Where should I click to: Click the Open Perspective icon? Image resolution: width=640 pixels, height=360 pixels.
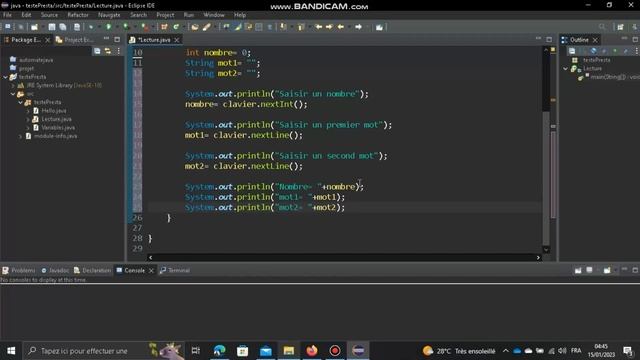(x=620, y=27)
